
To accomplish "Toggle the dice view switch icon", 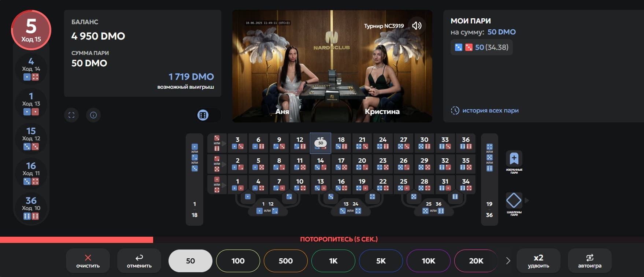I will [203, 115].
